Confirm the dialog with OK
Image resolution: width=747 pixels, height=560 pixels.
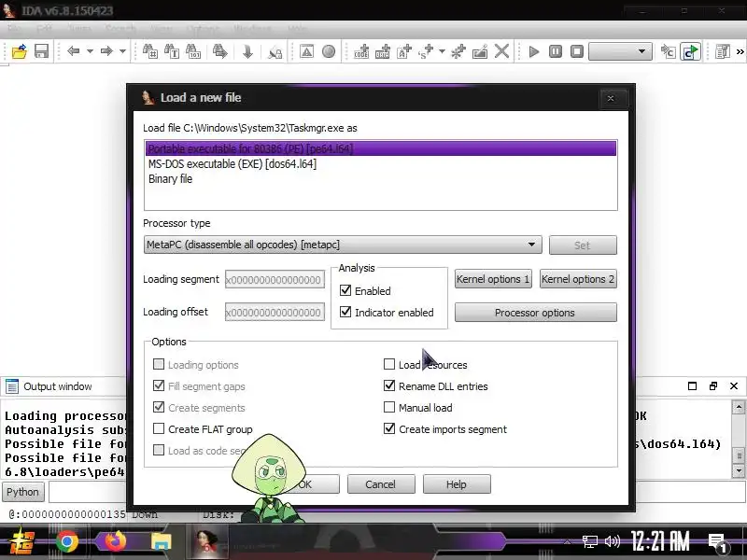pyautogui.click(x=305, y=484)
